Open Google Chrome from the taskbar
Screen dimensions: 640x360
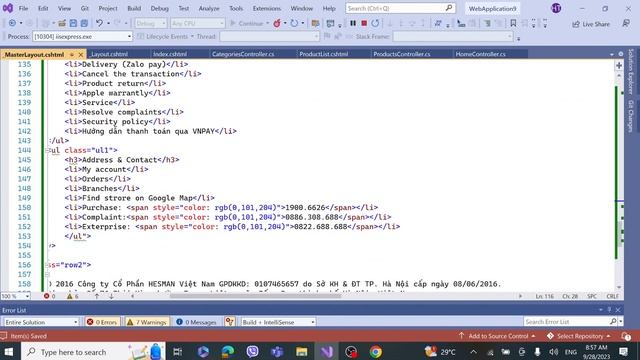pyautogui.click(x=376, y=352)
